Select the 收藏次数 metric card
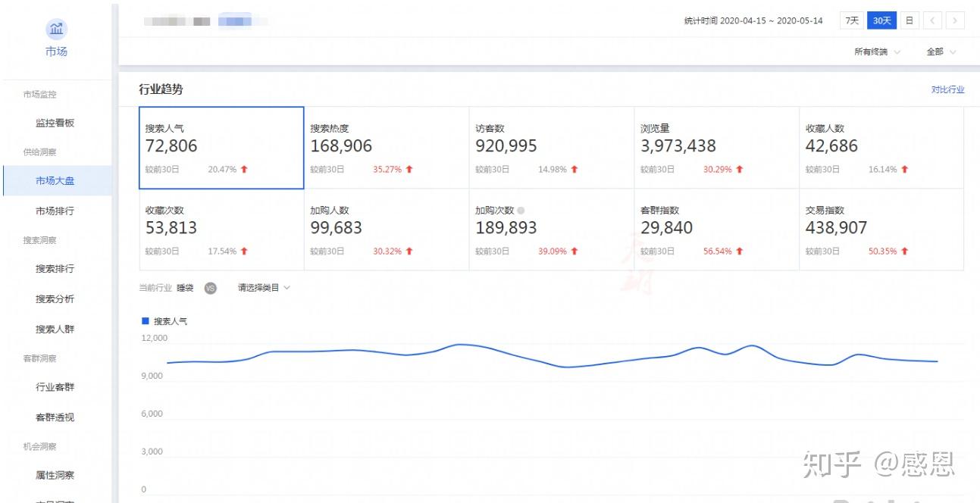The height and width of the screenshot is (503, 980). click(x=221, y=230)
